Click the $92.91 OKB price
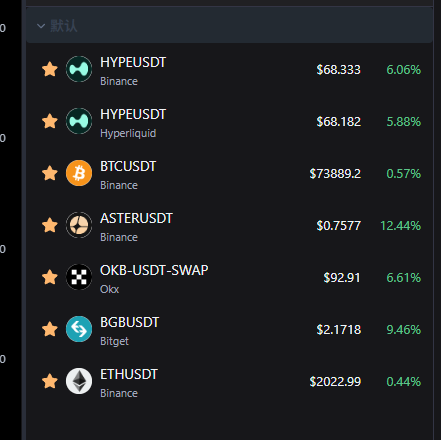The width and height of the screenshot is (441, 440). click(342, 278)
